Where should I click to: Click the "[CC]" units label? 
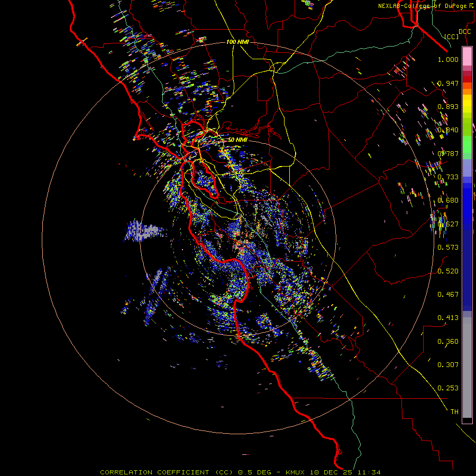coord(452,36)
